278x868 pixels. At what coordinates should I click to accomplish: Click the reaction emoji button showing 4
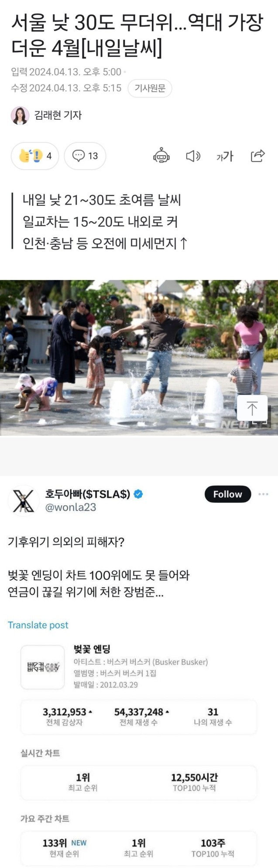point(35,156)
